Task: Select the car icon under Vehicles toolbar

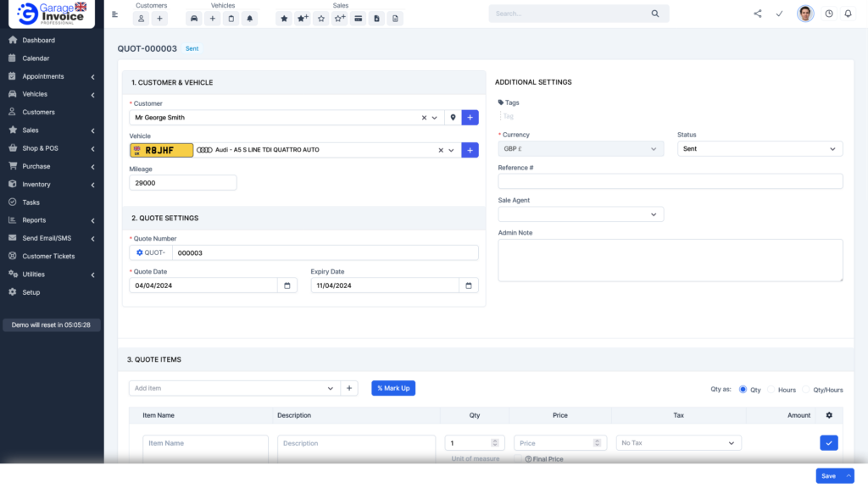Action: 194,18
